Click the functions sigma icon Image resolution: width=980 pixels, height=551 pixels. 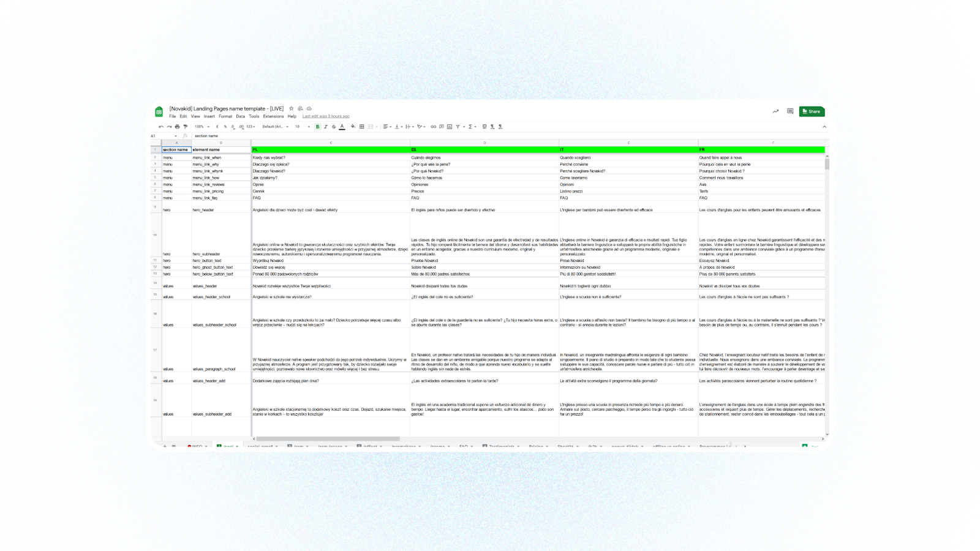(470, 127)
